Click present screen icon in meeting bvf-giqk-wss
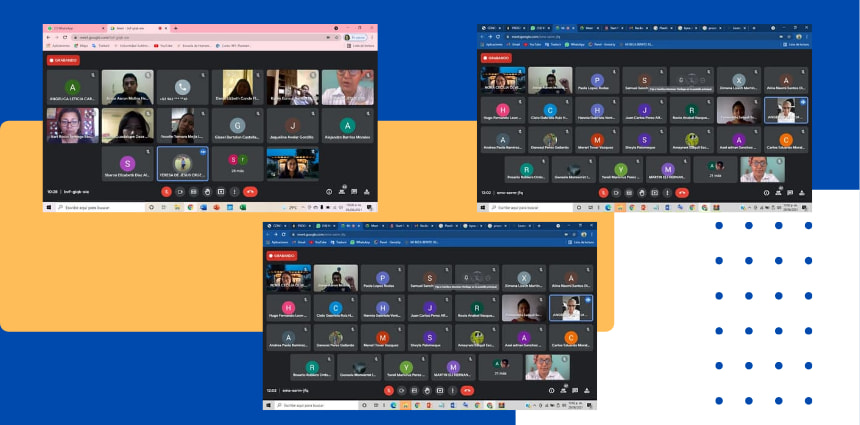This screenshot has width=860, height=425. tap(220, 191)
